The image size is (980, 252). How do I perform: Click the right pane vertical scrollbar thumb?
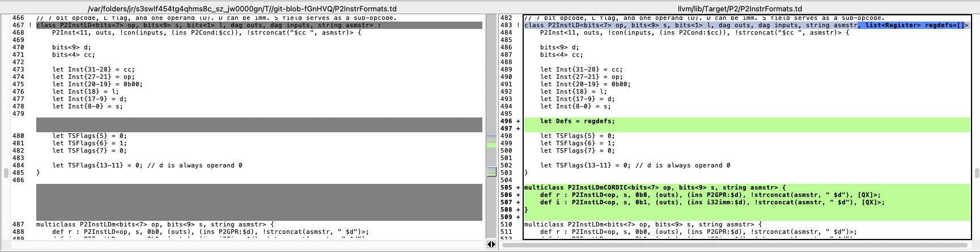(977, 173)
